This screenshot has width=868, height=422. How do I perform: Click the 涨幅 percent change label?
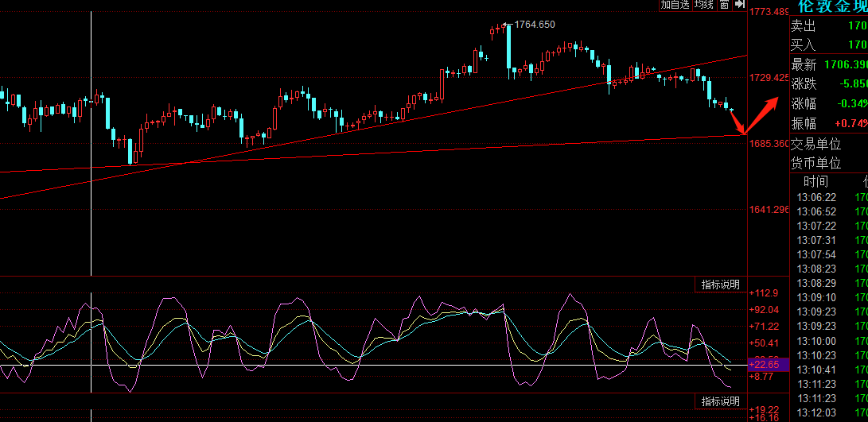[x=804, y=103]
